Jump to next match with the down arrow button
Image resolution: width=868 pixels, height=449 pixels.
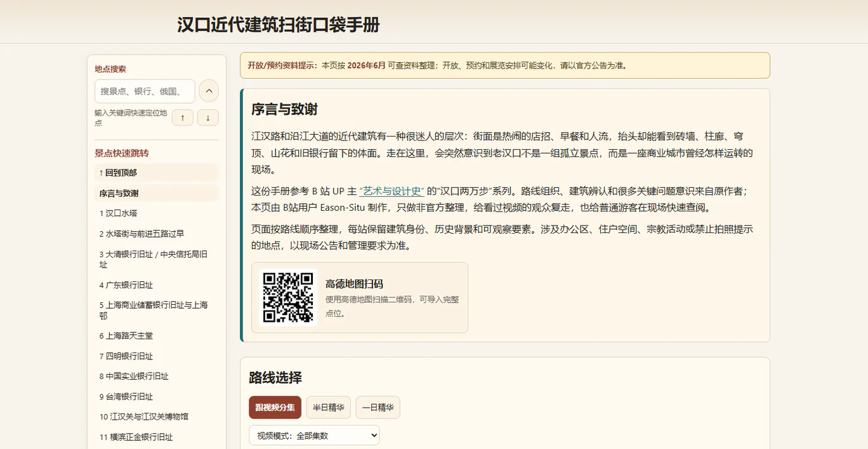(208, 117)
